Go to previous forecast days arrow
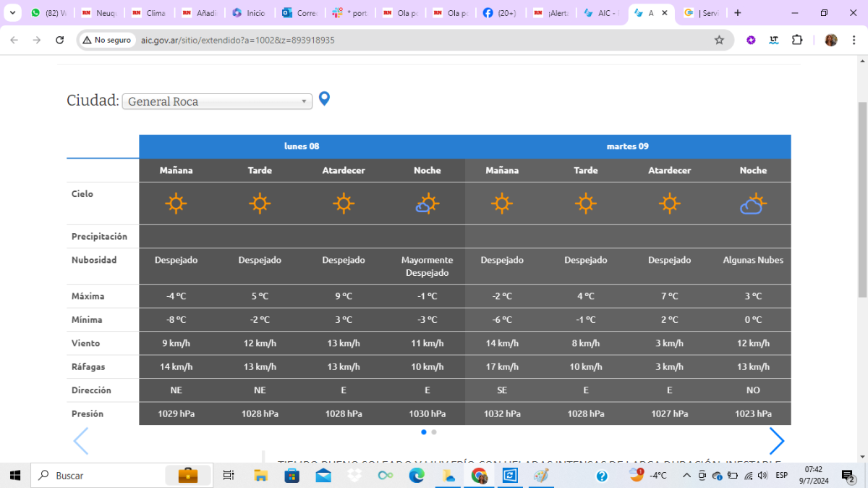This screenshot has width=868, height=488. tap(81, 441)
